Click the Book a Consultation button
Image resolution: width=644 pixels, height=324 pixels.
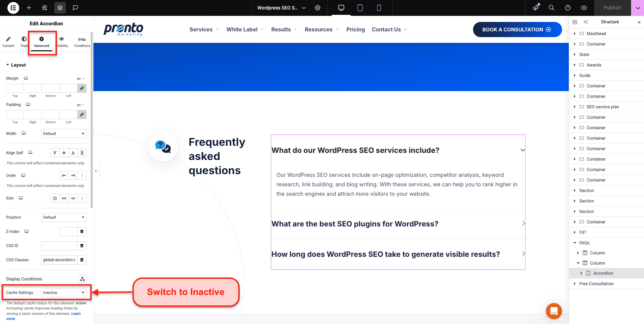click(517, 30)
